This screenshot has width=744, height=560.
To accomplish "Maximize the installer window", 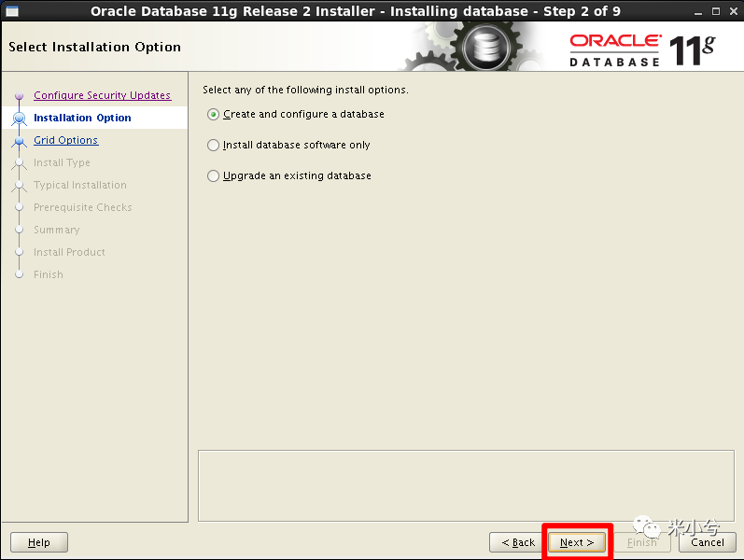I will point(716,11).
